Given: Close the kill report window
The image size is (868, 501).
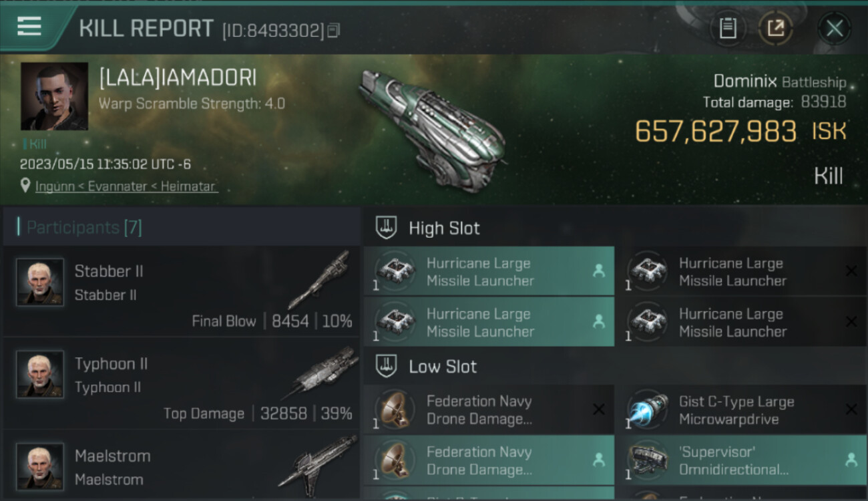Looking at the screenshot, I should coord(835,28).
